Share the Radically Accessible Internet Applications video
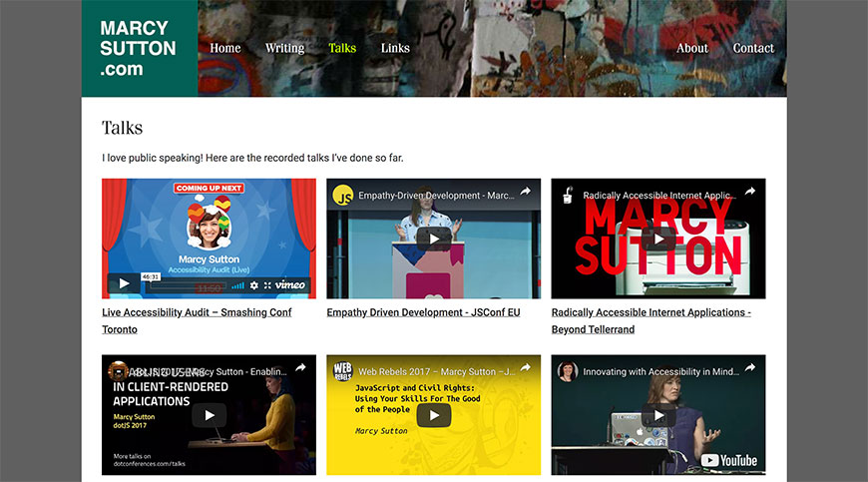This screenshot has width=868, height=482. tap(749, 193)
